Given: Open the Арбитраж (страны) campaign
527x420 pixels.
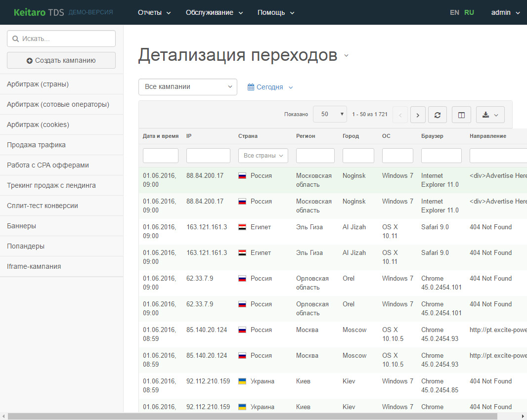Looking at the screenshot, I should coord(38,84).
